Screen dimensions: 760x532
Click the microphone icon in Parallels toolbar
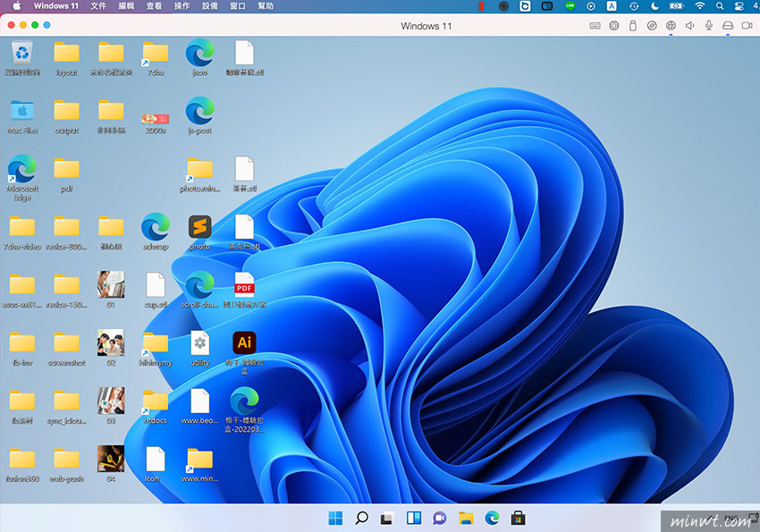[x=709, y=26]
